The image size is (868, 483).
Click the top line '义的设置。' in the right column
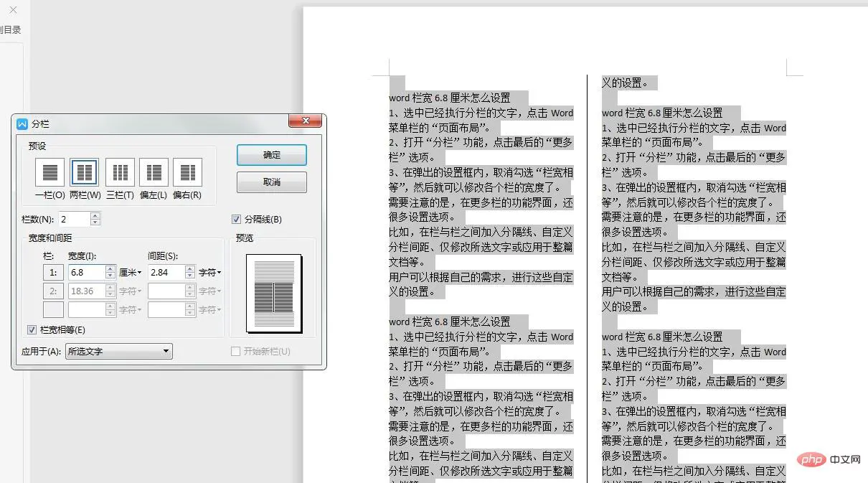[625, 83]
